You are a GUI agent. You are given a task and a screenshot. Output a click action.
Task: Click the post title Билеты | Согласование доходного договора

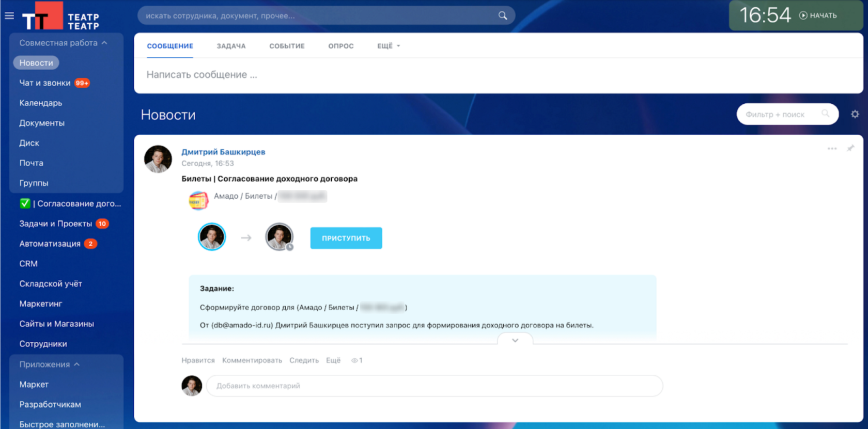[269, 179]
